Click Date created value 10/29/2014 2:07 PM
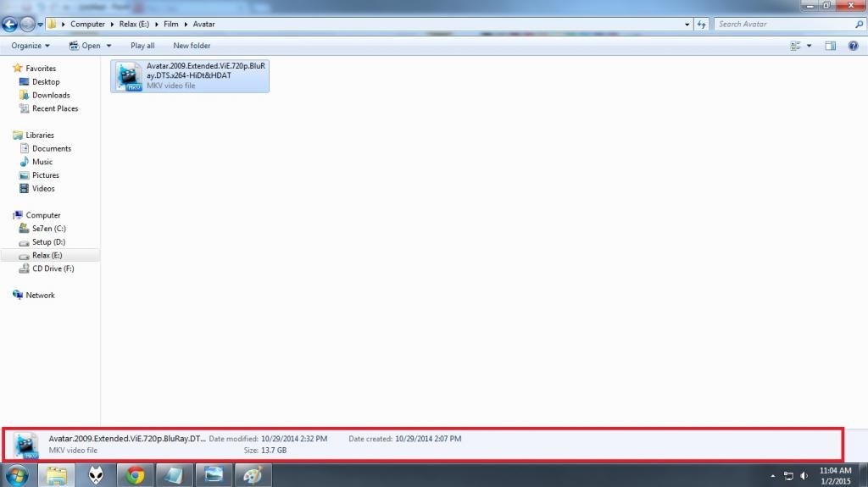This screenshot has width=868, height=487. click(428, 439)
